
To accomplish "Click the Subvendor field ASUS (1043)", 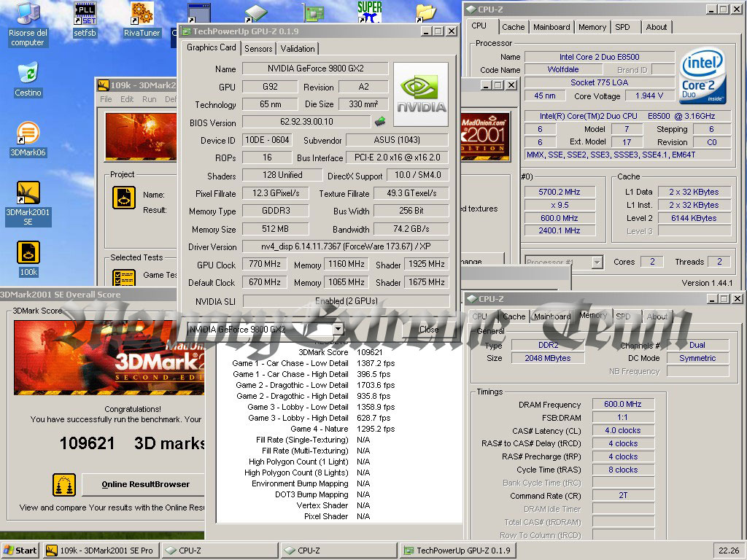I will [397, 140].
